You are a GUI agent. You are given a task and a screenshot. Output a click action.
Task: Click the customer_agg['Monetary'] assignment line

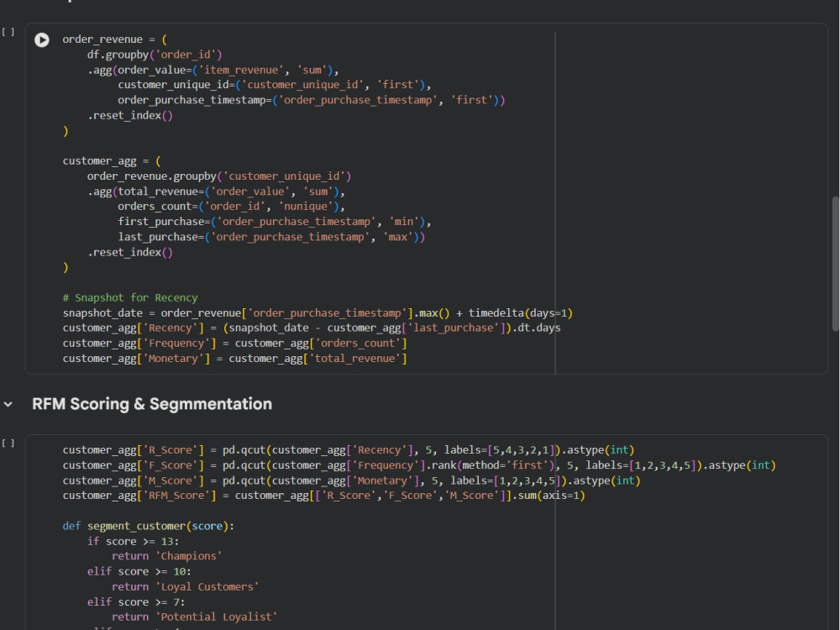click(234, 359)
